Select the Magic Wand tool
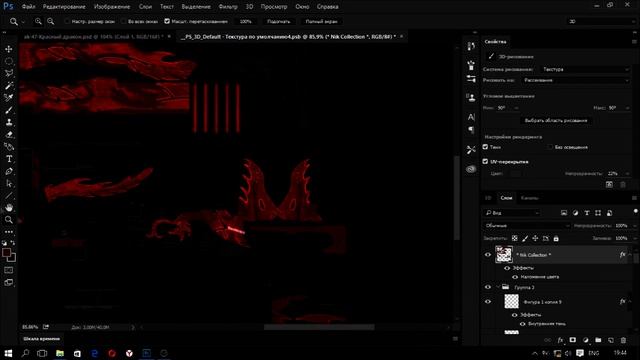Image resolution: width=640 pixels, height=360 pixels. click(x=9, y=86)
